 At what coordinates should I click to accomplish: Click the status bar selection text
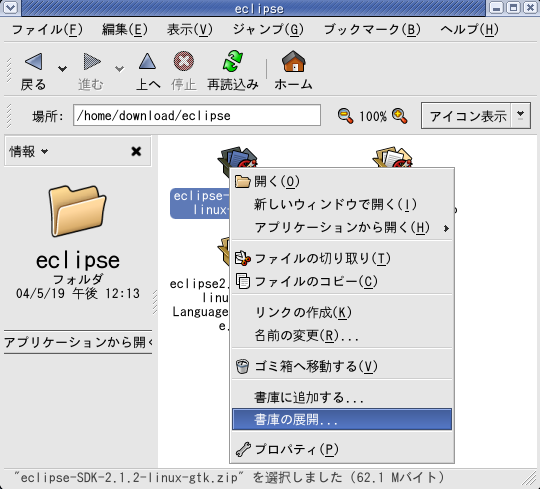(229, 478)
